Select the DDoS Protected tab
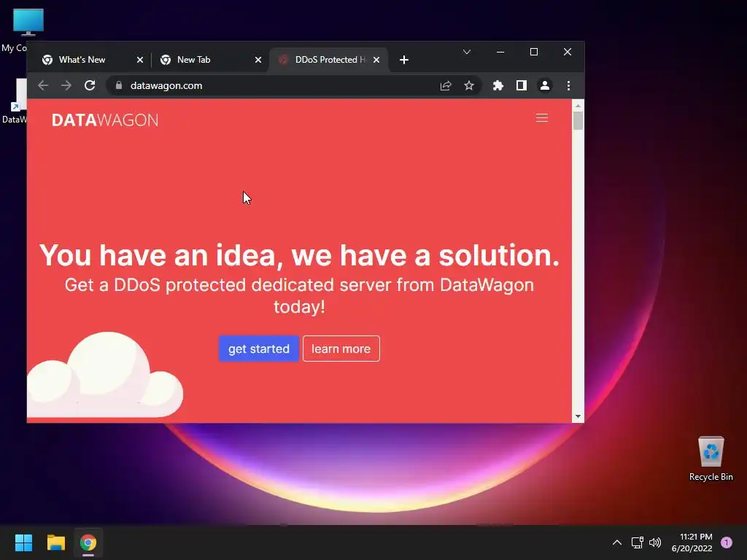This screenshot has width=747, height=560. pyautogui.click(x=330, y=60)
